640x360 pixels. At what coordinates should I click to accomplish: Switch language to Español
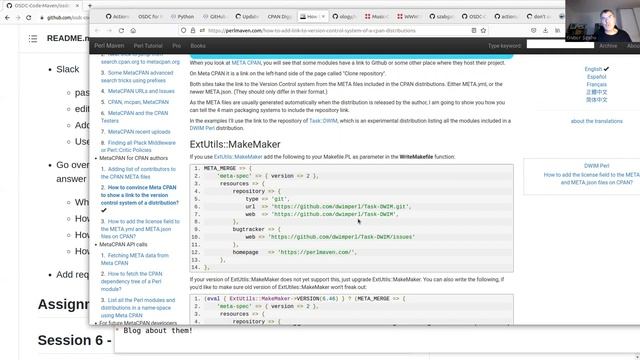[x=596, y=77]
